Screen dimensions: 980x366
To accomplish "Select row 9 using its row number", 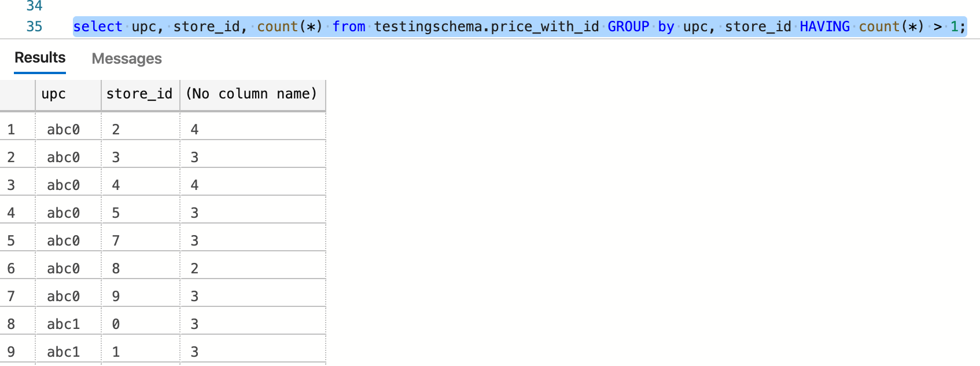I will [x=11, y=351].
